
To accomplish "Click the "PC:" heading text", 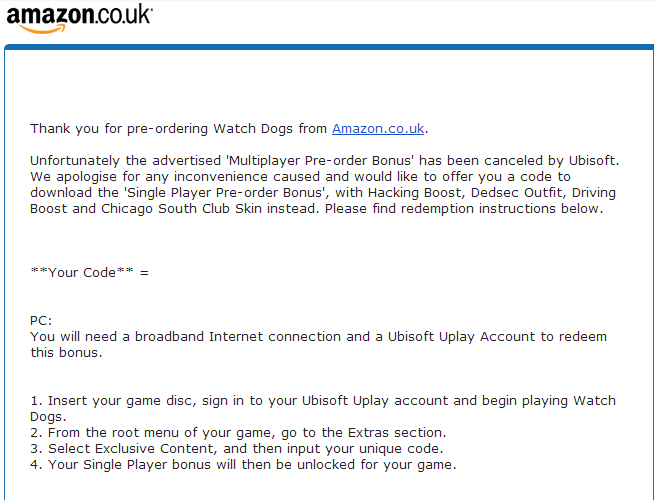I will 41,321.
